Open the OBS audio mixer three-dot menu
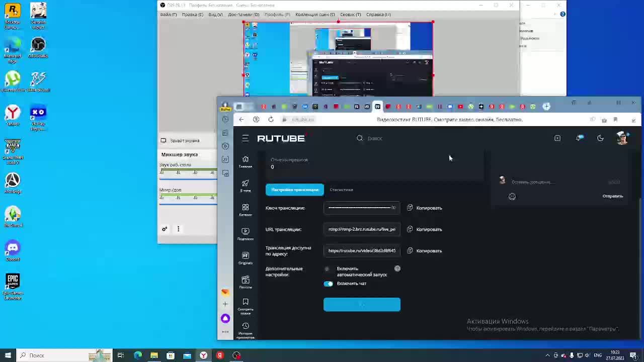 click(178, 229)
